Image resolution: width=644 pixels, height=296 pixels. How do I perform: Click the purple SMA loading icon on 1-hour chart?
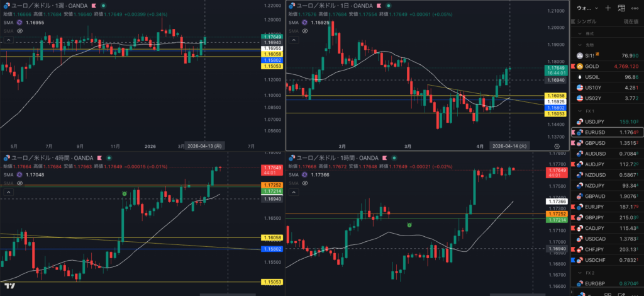coord(304,174)
